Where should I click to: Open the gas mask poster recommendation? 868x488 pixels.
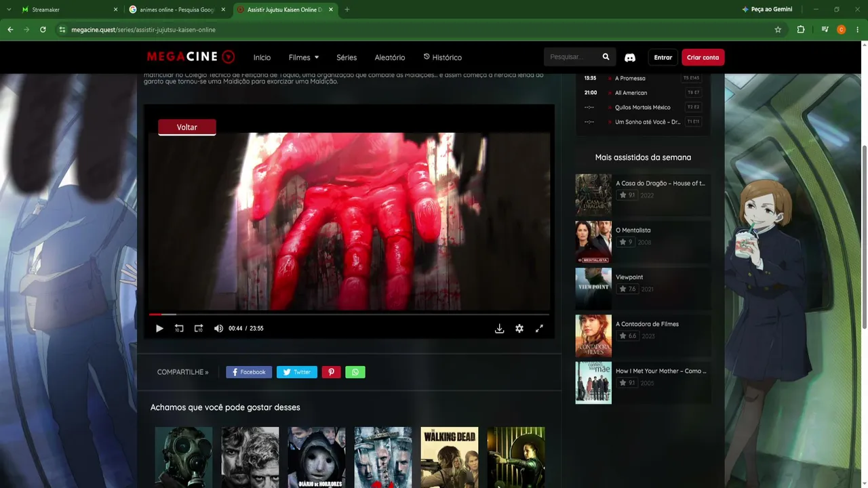pyautogui.click(x=184, y=457)
